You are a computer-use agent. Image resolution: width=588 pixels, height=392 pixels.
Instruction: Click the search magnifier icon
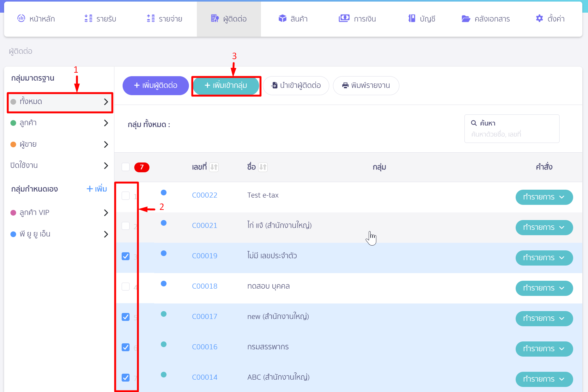474,123
